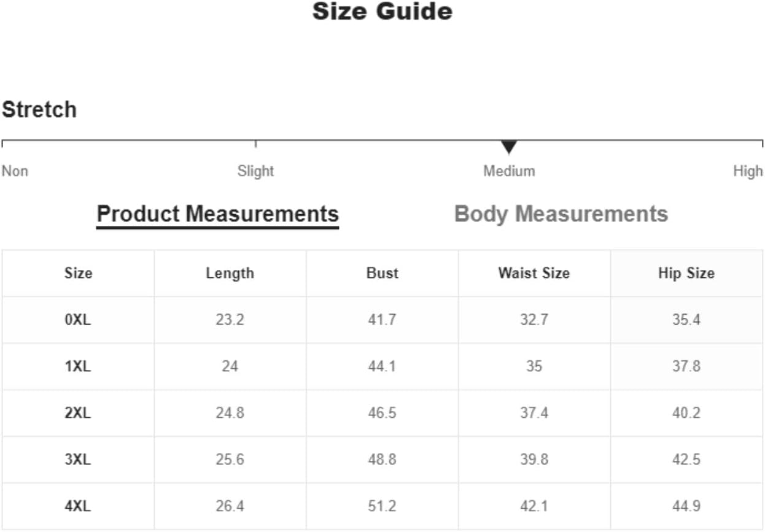Viewport: 765px width, 532px height.
Task: Select the Product Measurements tab
Action: pos(217,215)
